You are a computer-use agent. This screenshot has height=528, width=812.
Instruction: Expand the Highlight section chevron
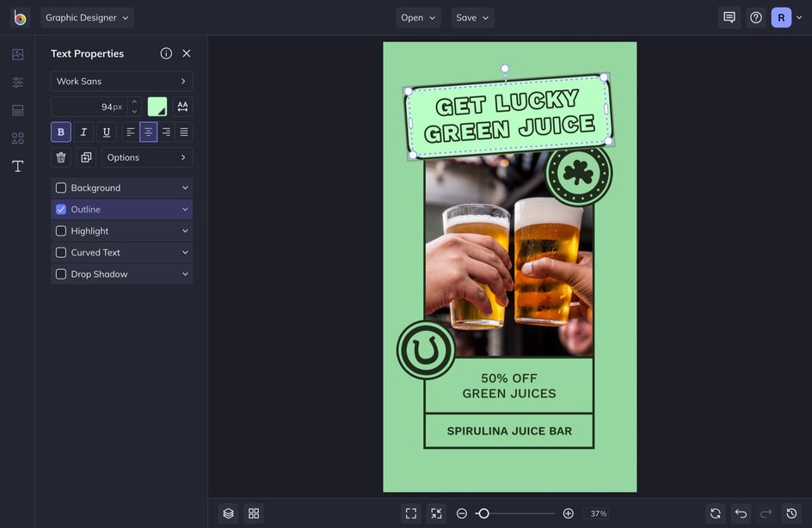tap(185, 231)
